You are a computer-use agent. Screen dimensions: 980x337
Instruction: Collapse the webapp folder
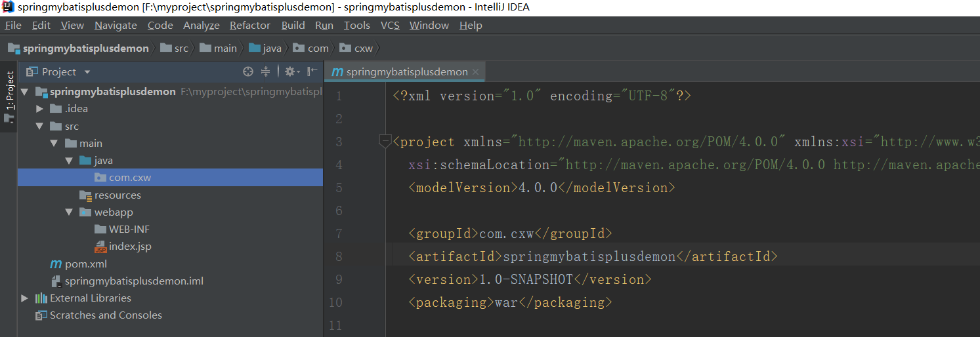point(69,212)
